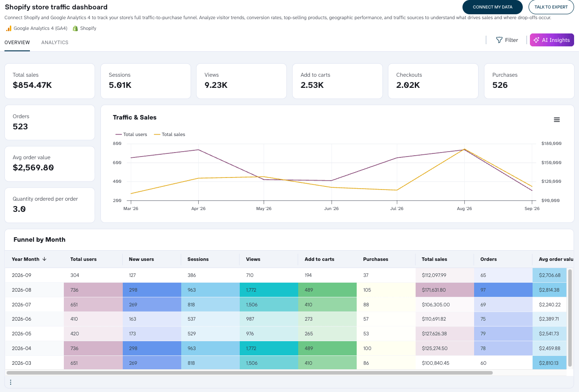
Task: Sort by the Views column header
Action: click(268, 259)
